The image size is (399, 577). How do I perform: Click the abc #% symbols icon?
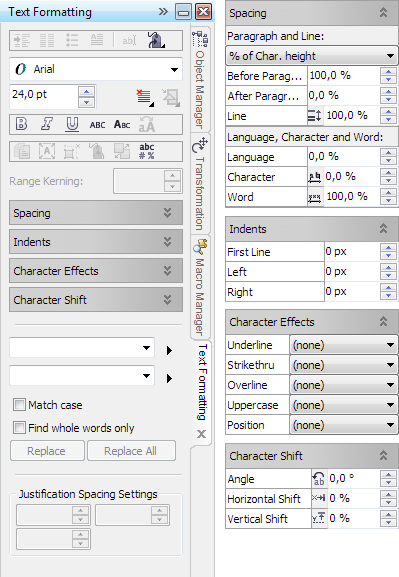coord(146,151)
